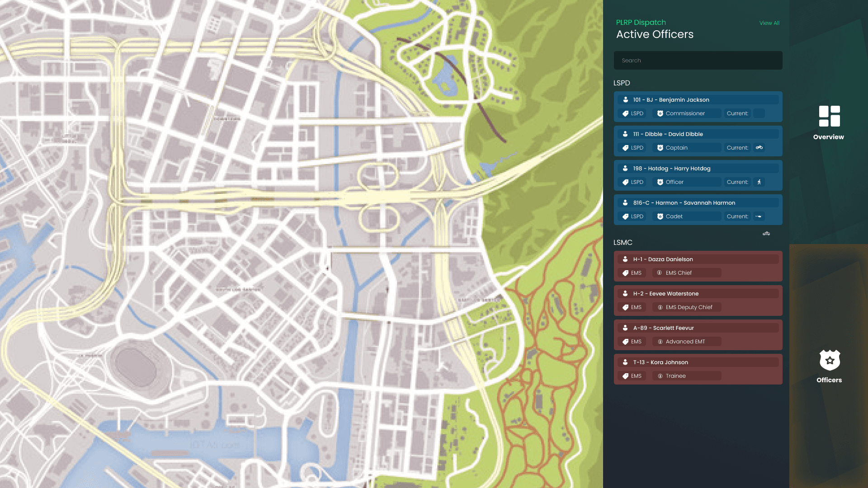This screenshot has height=488, width=868.
Task: Click the Search officers field
Action: click(698, 61)
